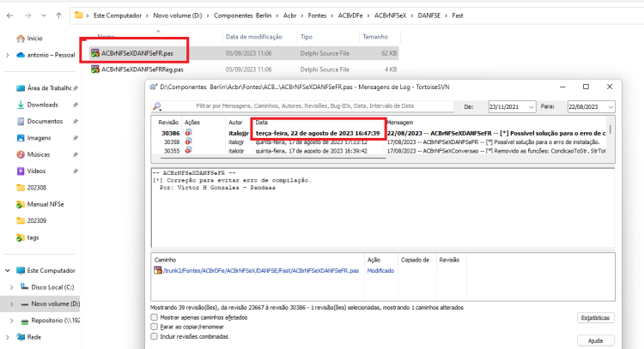Screen dimensions: 644x349
Task: Expand Novo volume (D:) node
Action: 11,304
